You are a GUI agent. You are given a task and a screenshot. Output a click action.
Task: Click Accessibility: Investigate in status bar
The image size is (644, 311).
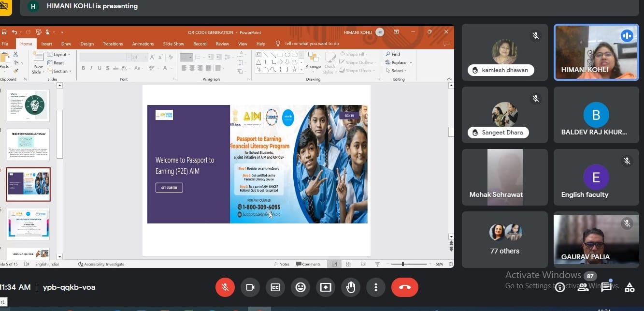[101, 264]
